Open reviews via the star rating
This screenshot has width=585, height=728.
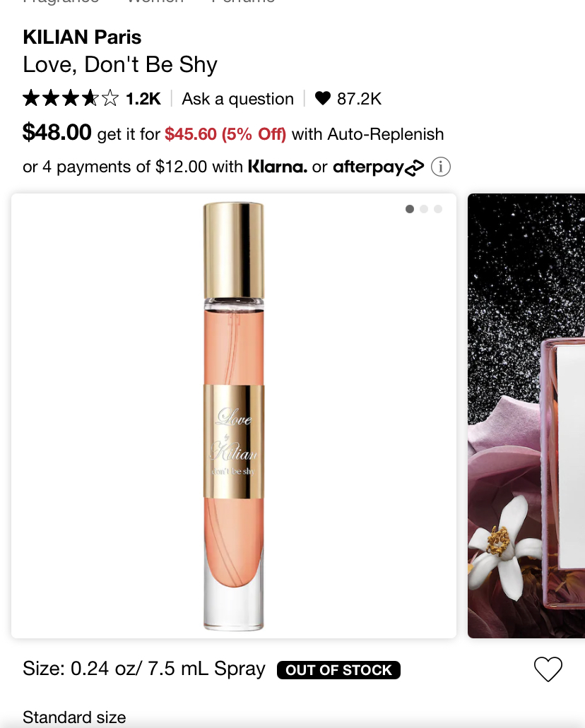[x=71, y=98]
